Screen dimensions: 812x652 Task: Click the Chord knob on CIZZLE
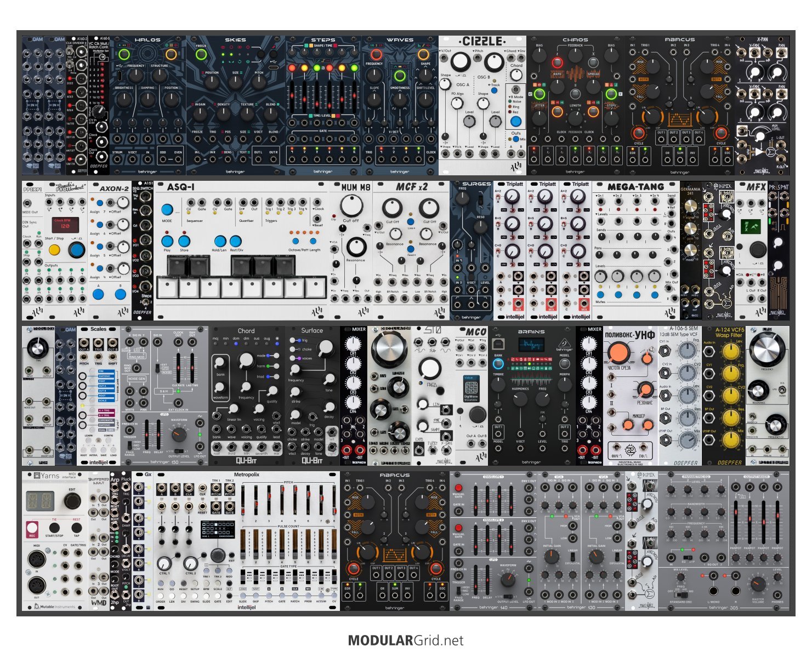click(516, 76)
